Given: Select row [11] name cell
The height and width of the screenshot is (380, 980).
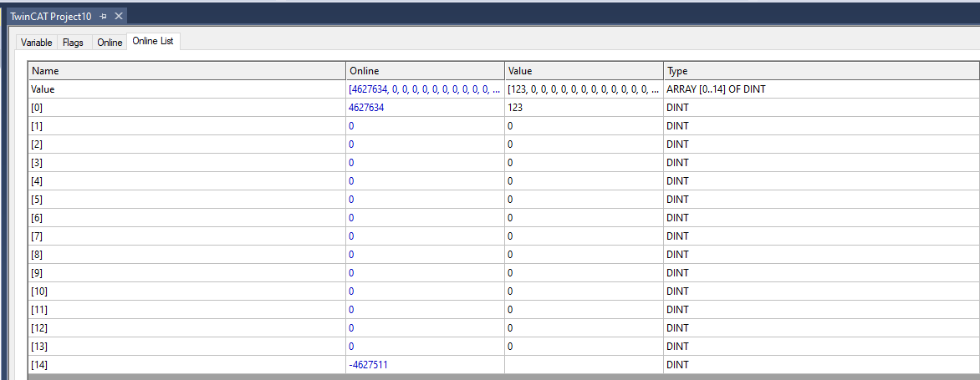Looking at the screenshot, I should click(186, 310).
